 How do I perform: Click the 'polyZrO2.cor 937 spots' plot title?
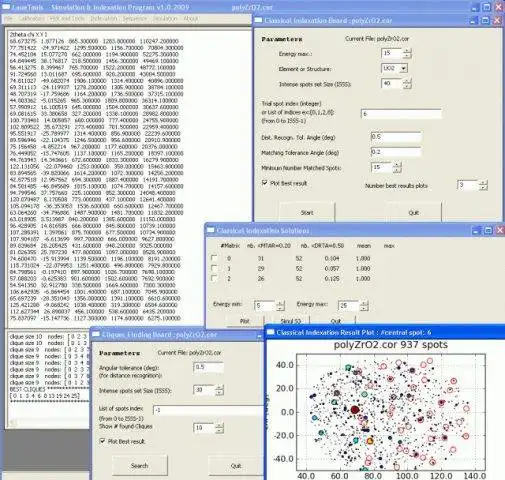pyautogui.click(x=391, y=344)
